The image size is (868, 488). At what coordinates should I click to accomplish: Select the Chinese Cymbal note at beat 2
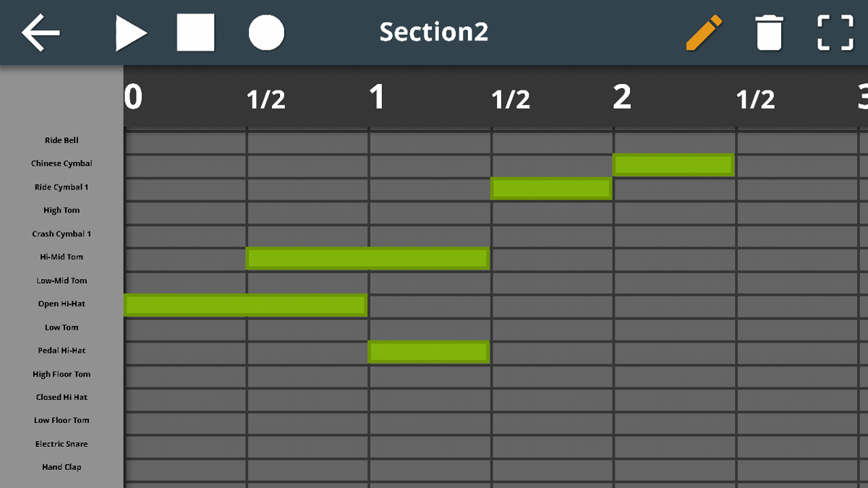[673, 164]
